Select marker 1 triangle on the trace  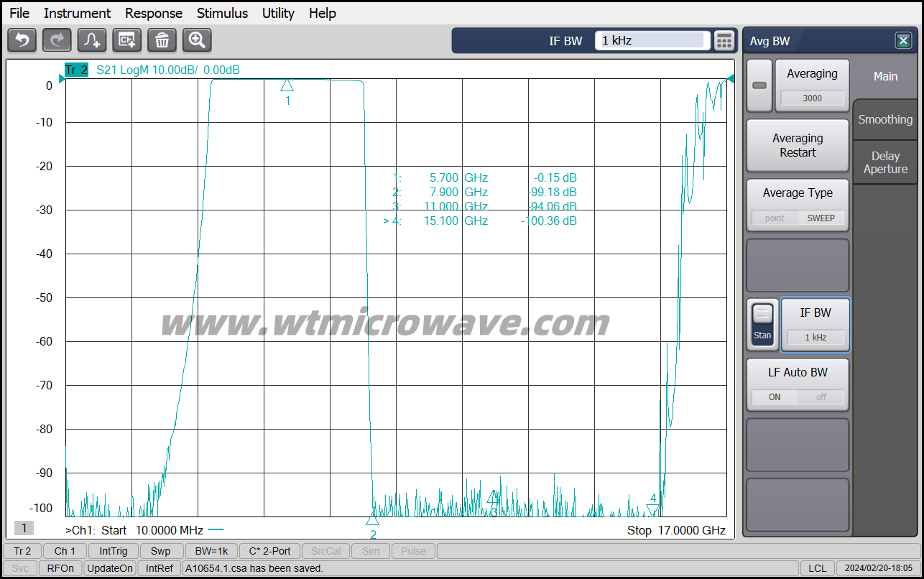[x=287, y=85]
